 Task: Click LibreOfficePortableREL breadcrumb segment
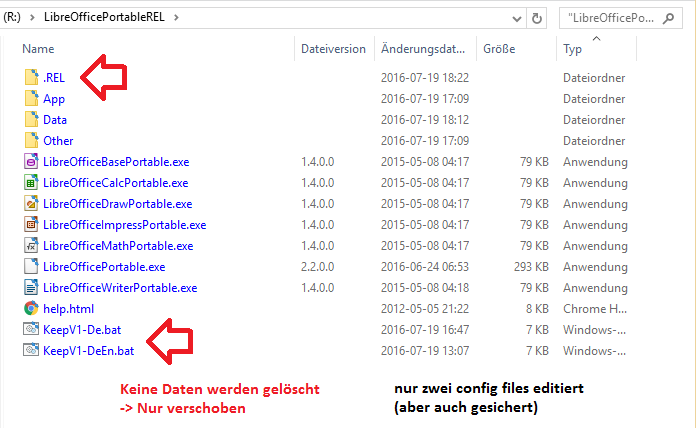tap(104, 17)
